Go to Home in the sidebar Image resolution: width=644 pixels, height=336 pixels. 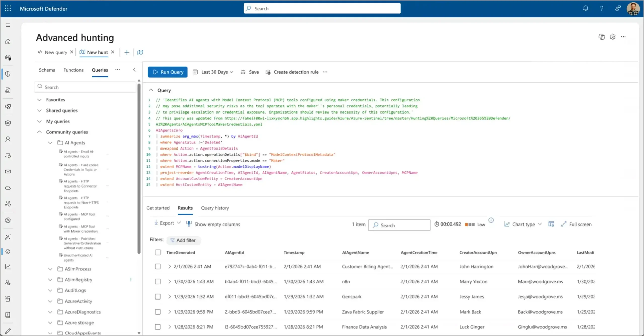(x=8, y=41)
